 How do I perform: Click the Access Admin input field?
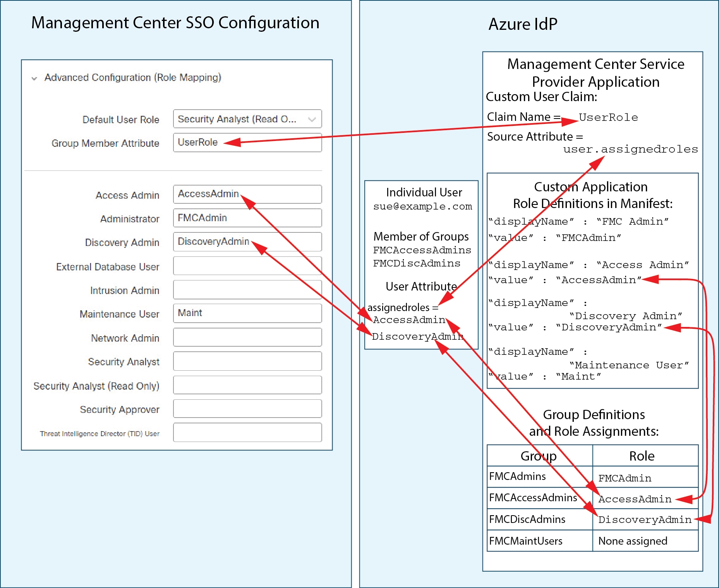tap(247, 194)
